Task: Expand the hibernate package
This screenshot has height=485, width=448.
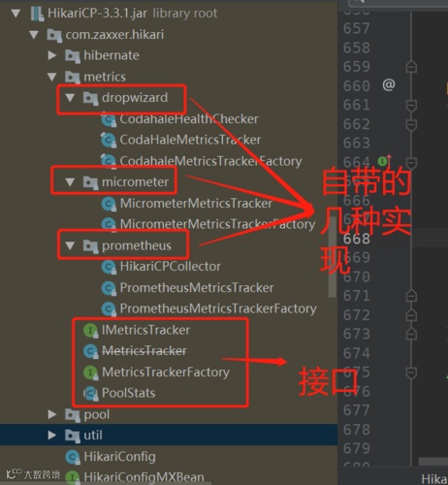Action: click(52, 55)
